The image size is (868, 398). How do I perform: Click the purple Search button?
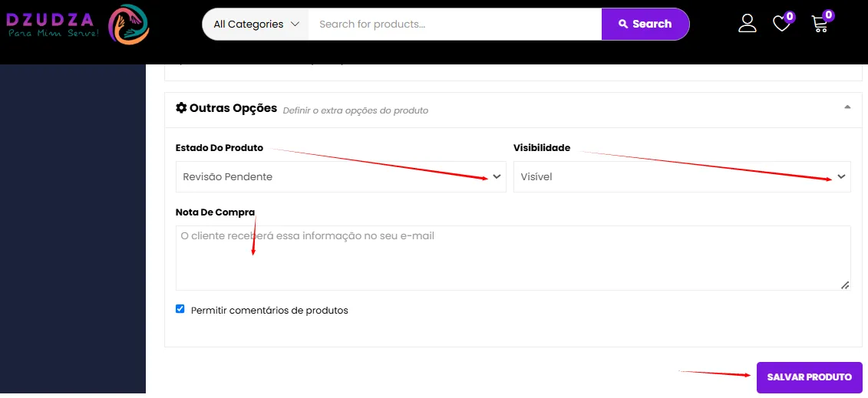(x=645, y=24)
